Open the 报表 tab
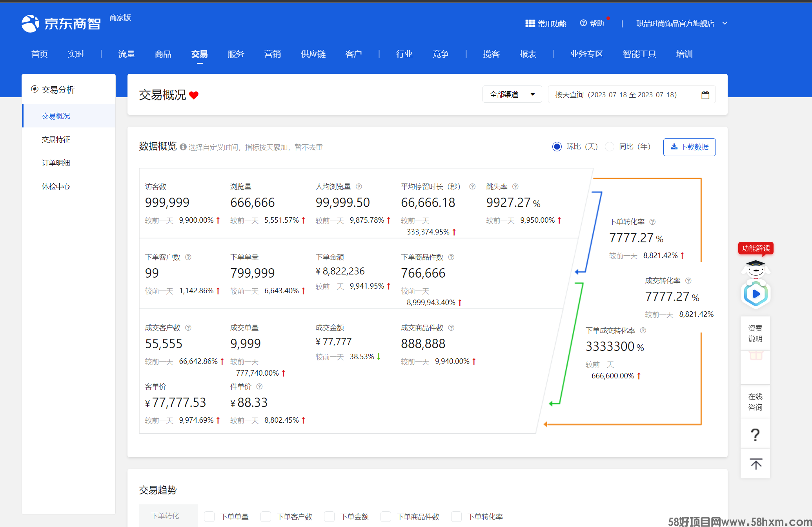The height and width of the screenshot is (527, 812). (x=528, y=54)
